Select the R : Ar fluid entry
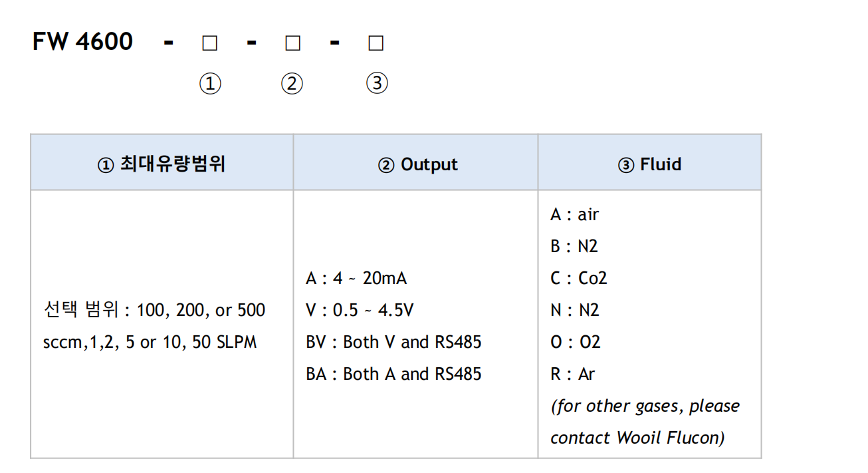The width and height of the screenshot is (868, 473). (x=572, y=374)
